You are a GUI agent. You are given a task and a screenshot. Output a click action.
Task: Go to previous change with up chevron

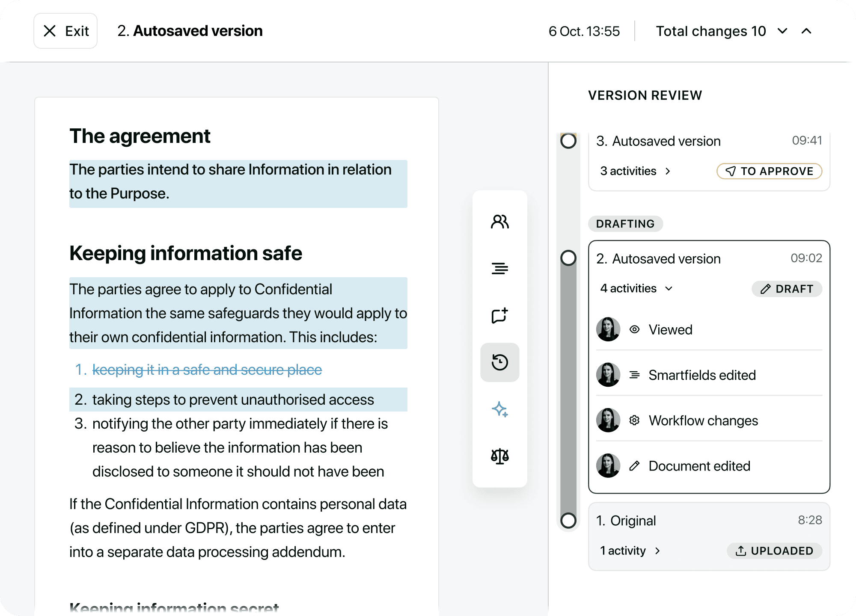point(806,31)
